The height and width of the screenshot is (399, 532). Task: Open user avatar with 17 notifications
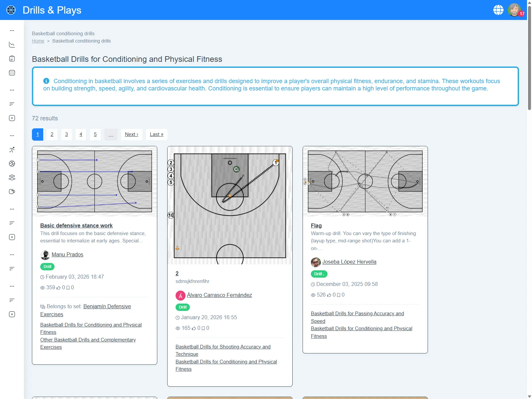point(514,10)
